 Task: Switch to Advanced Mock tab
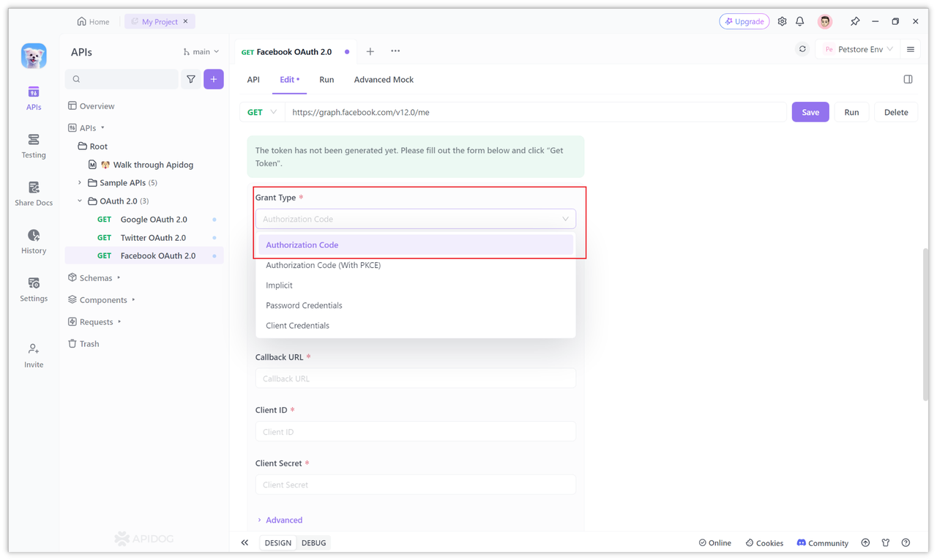[384, 79]
